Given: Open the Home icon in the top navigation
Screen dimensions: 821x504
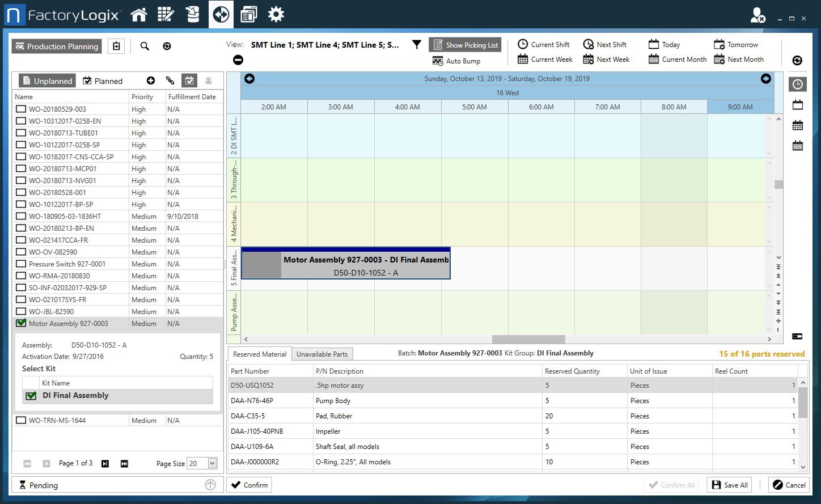Looking at the screenshot, I should pyautogui.click(x=139, y=14).
